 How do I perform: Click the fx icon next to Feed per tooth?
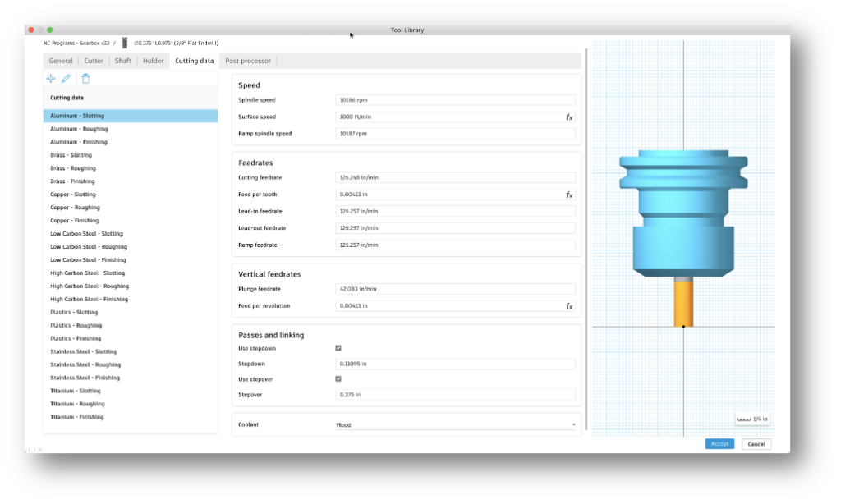(569, 195)
